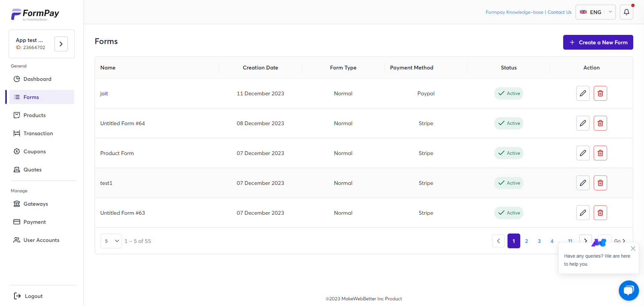Open the Transaction section

[38, 133]
